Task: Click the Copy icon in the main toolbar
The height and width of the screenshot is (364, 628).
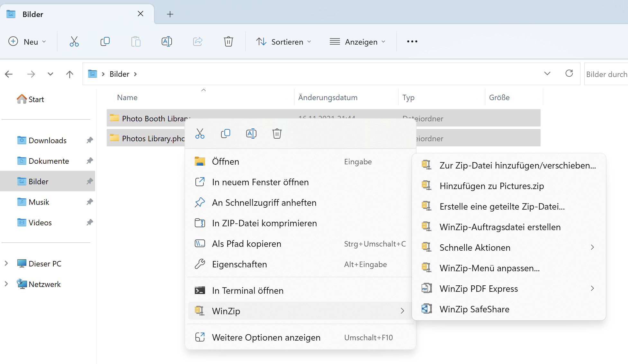Action: coord(105,41)
